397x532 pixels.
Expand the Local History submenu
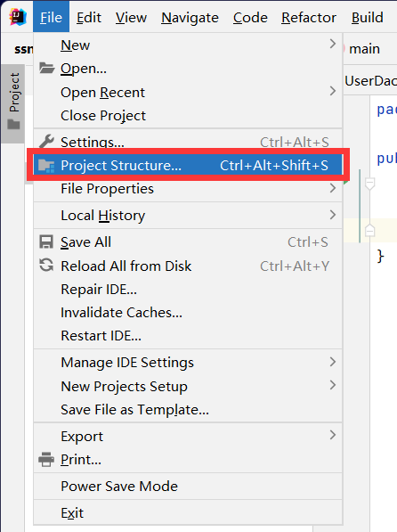click(x=188, y=216)
